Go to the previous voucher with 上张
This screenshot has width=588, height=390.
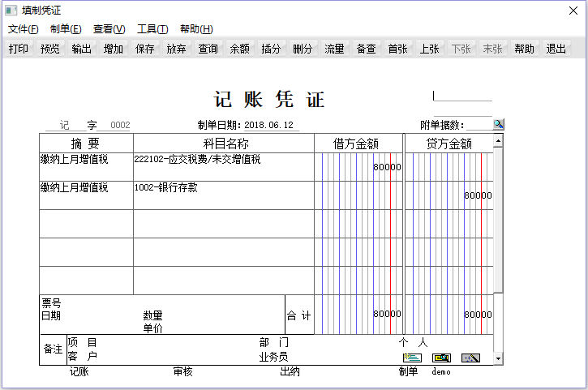[x=429, y=49]
